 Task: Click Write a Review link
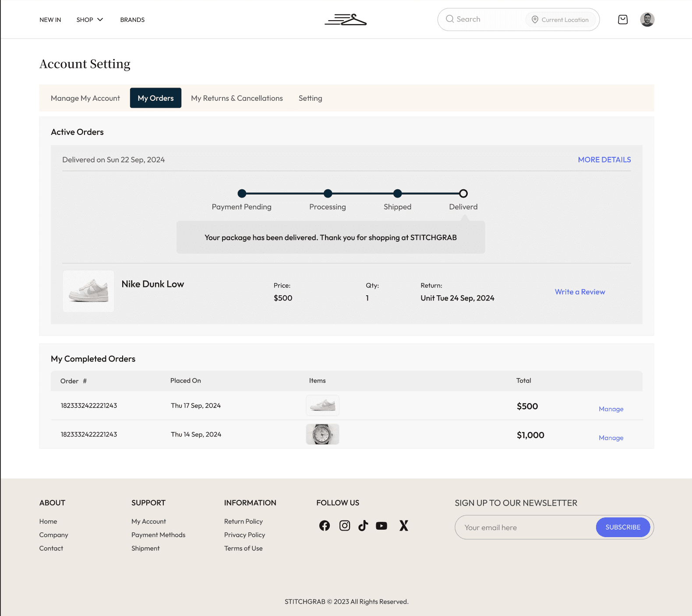[x=580, y=292]
